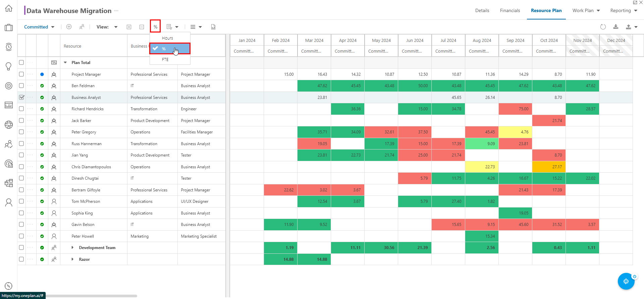
Task: Click the ellipsis next to project title
Action: pyautogui.click(x=116, y=11)
